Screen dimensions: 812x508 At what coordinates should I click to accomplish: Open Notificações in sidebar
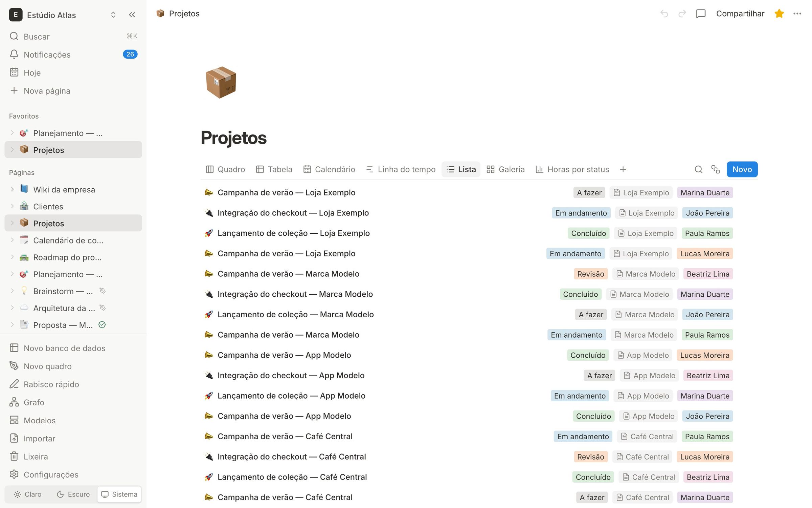click(x=73, y=55)
